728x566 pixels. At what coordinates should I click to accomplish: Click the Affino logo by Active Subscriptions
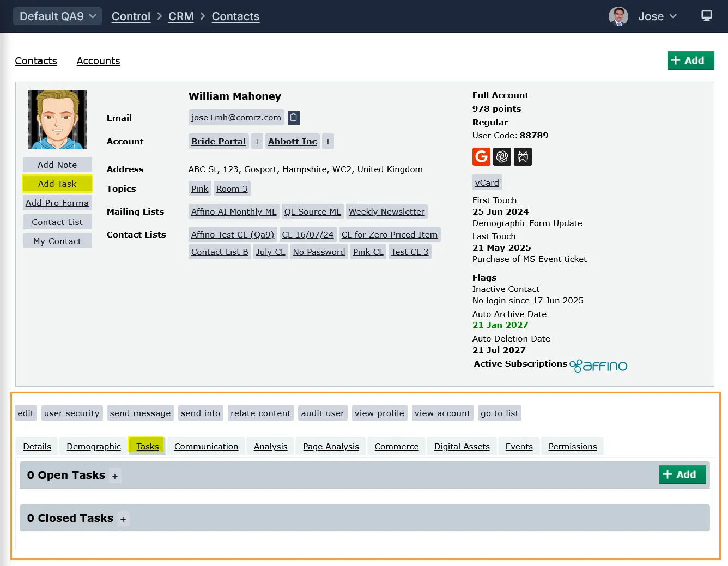(598, 366)
